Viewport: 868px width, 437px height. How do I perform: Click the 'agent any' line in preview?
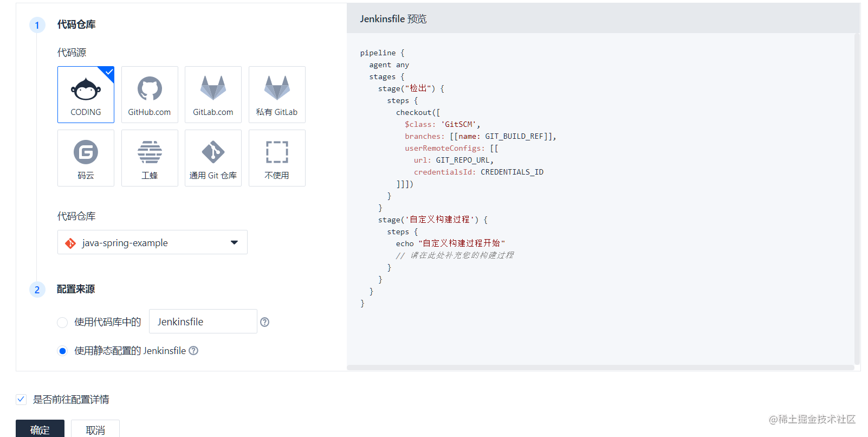point(389,65)
